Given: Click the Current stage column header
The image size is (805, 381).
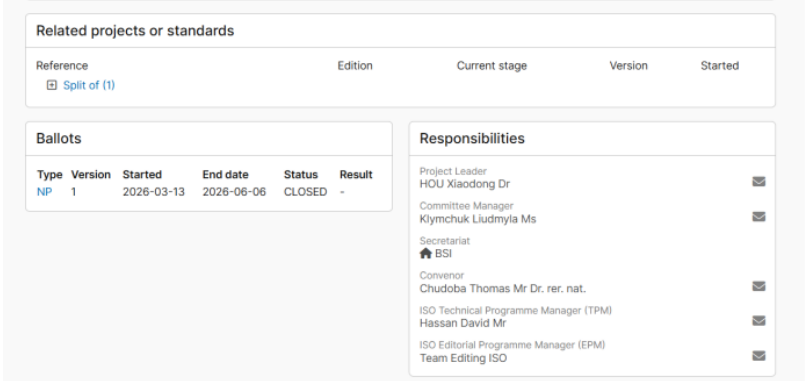Looking at the screenshot, I should tap(492, 66).
